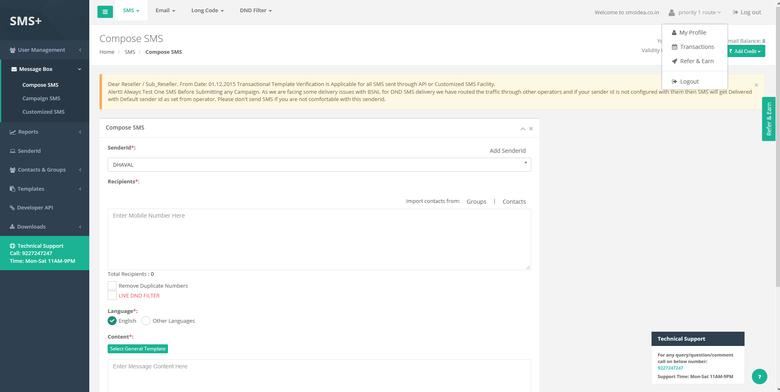This screenshot has width=780, height=392.
Task: Go to SMS in the breadcrumb
Action: tap(130, 52)
